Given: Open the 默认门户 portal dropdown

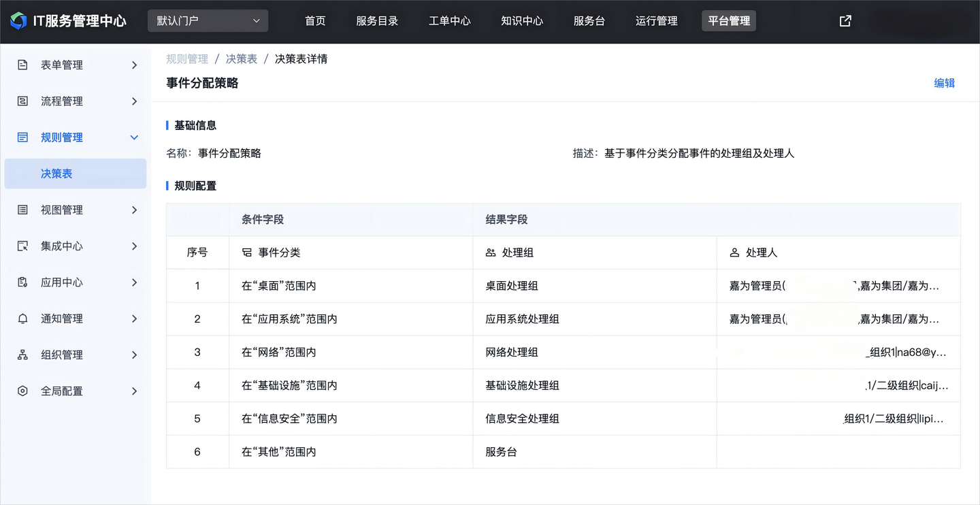Looking at the screenshot, I should pyautogui.click(x=207, y=20).
